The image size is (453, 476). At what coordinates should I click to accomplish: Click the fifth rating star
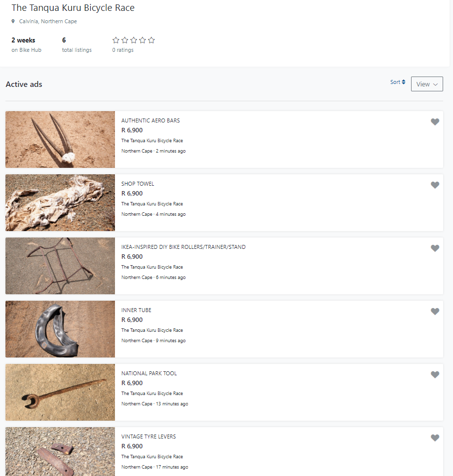click(x=151, y=40)
